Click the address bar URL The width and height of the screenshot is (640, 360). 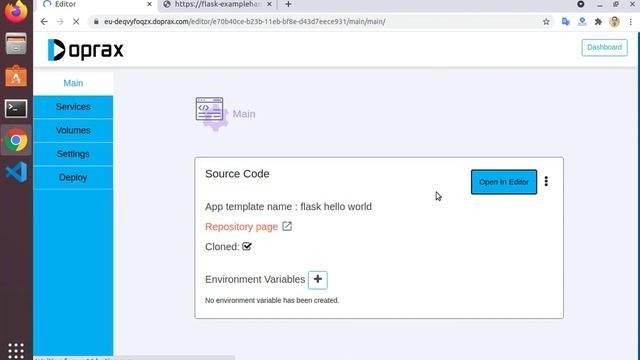point(245,22)
